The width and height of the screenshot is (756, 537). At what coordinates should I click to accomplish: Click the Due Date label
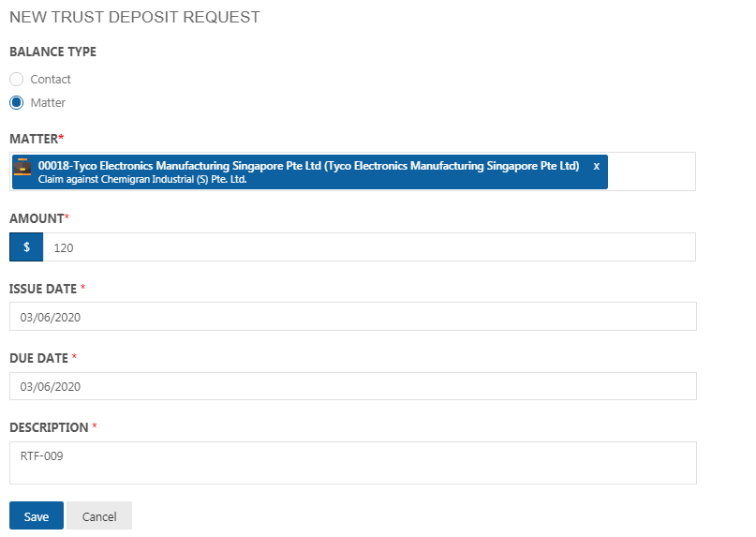click(43, 358)
